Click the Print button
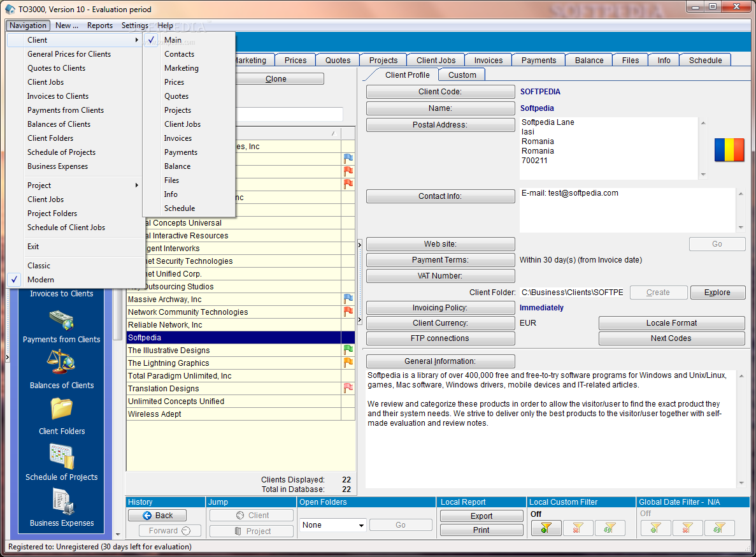 [481, 530]
